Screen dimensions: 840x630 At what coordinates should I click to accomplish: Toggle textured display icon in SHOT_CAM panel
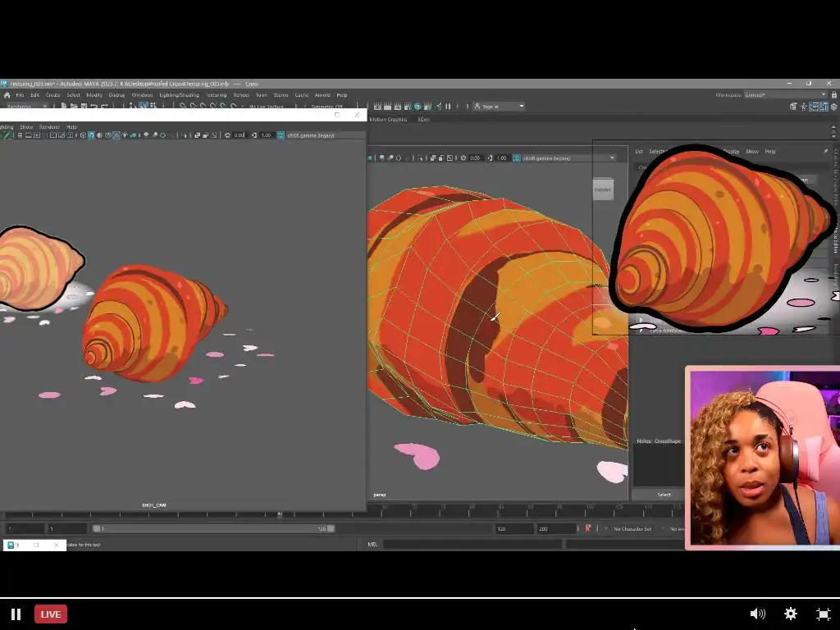tap(116, 135)
